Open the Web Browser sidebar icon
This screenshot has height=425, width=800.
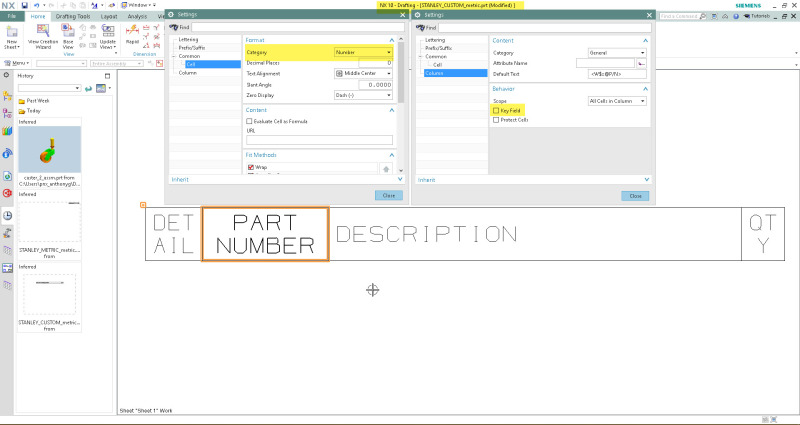tap(7, 176)
